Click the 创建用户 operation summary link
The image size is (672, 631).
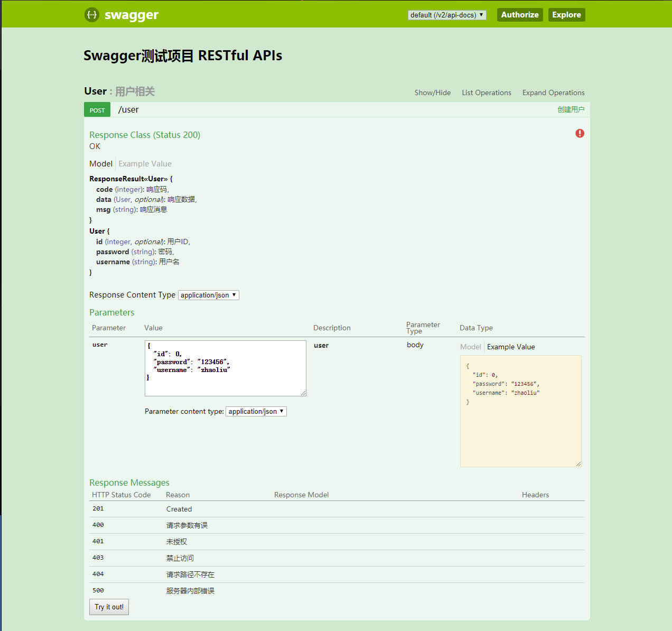pos(571,109)
